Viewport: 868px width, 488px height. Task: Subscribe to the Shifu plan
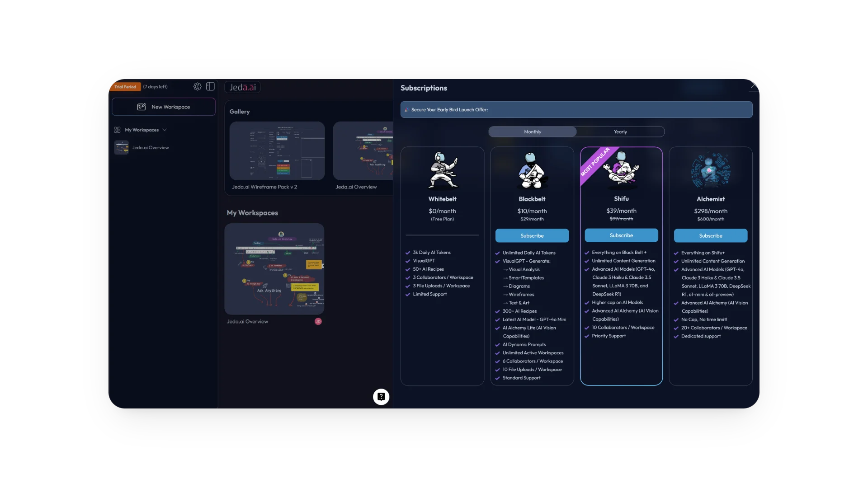621,235
